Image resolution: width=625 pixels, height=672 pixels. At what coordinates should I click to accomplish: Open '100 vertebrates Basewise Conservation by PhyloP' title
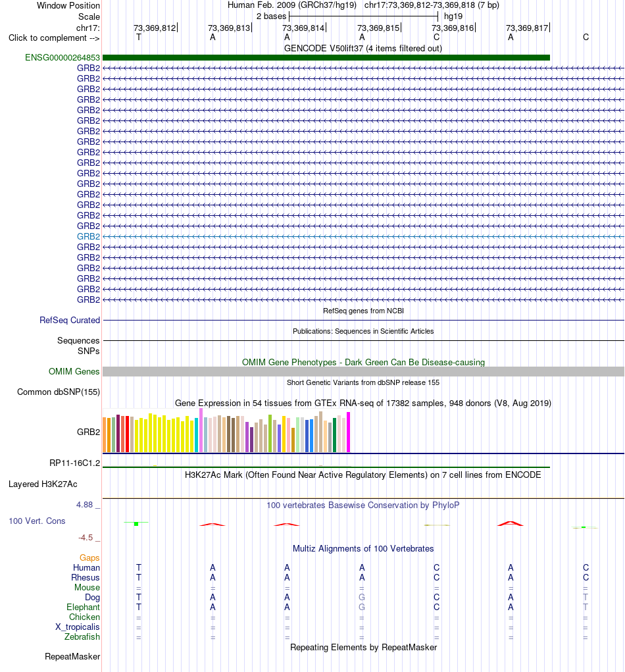[x=363, y=505]
